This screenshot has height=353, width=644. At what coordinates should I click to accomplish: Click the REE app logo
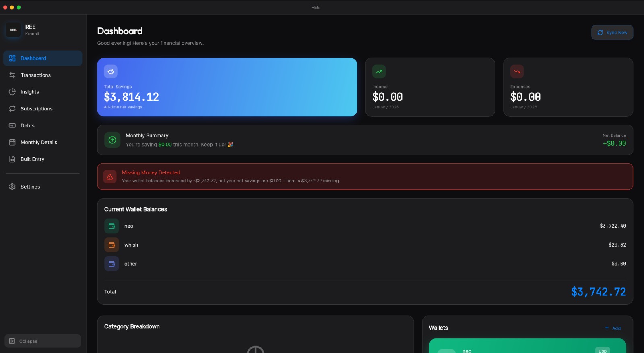click(x=13, y=30)
